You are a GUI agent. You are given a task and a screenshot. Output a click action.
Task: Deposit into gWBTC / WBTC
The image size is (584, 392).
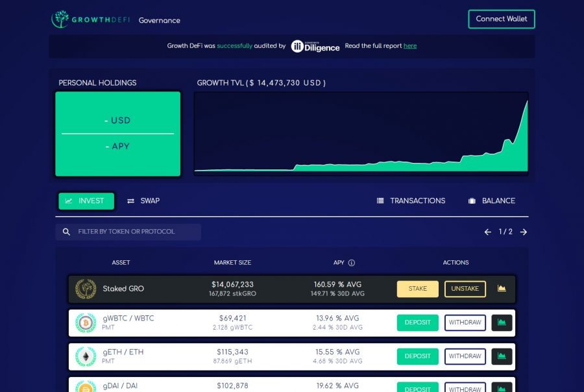(417, 323)
